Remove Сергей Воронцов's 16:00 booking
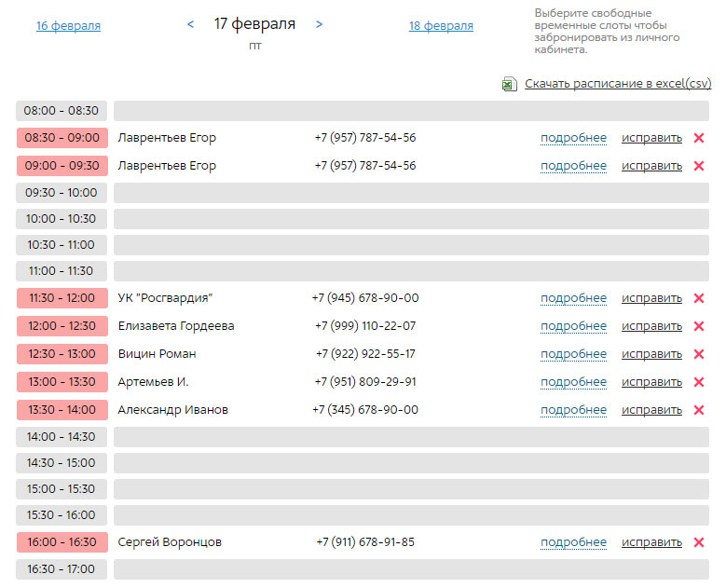 [x=699, y=542]
